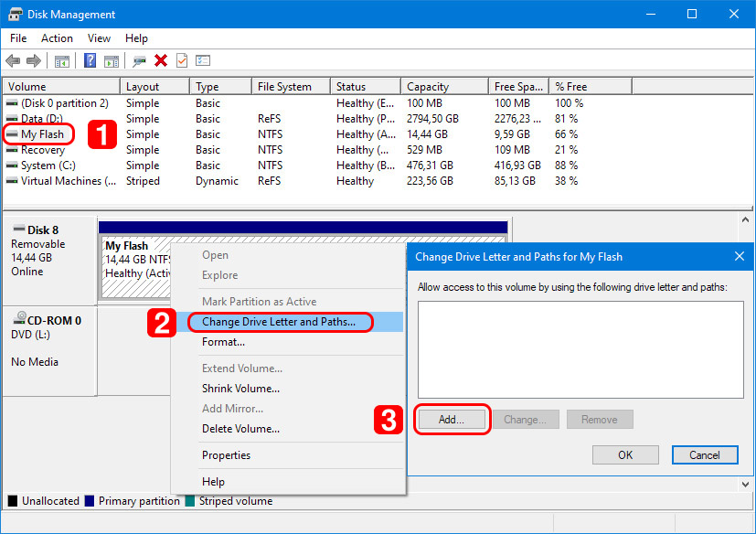The width and height of the screenshot is (756, 534).
Task: Click drive icon beside Disk 0 partition 2
Action: click(x=12, y=103)
